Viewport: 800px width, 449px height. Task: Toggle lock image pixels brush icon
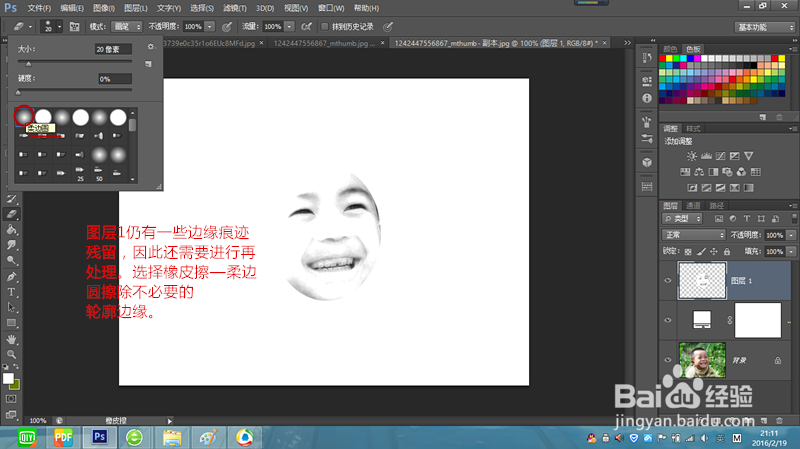(701, 252)
